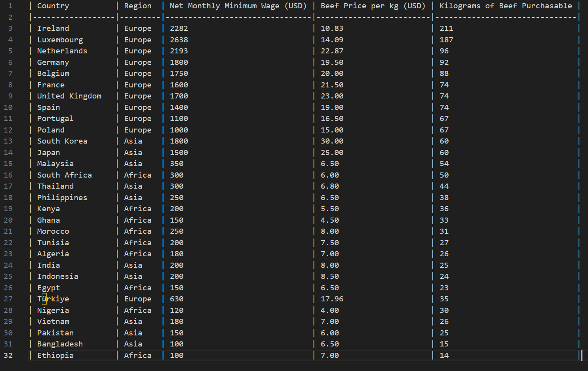Click 'Net Monthly Minimum Wage (USD)' header
This screenshot has height=371, width=588.
pyautogui.click(x=238, y=6)
